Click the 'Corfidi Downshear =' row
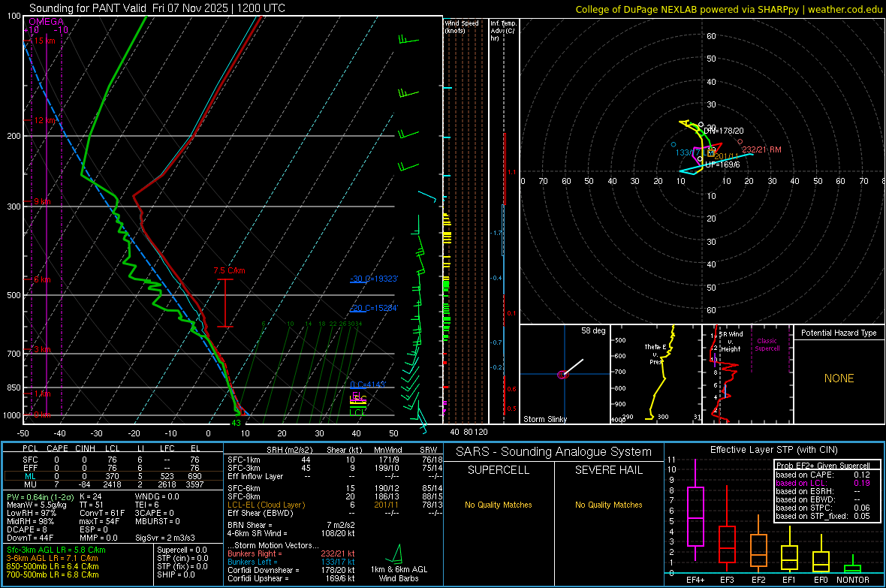This screenshot has width=886, height=588. [291, 570]
